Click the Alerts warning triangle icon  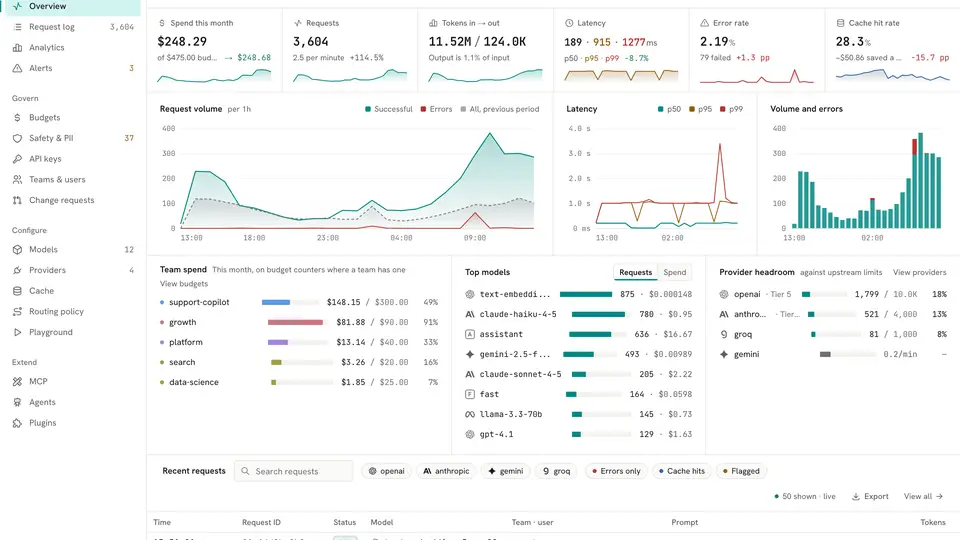[x=17, y=68]
